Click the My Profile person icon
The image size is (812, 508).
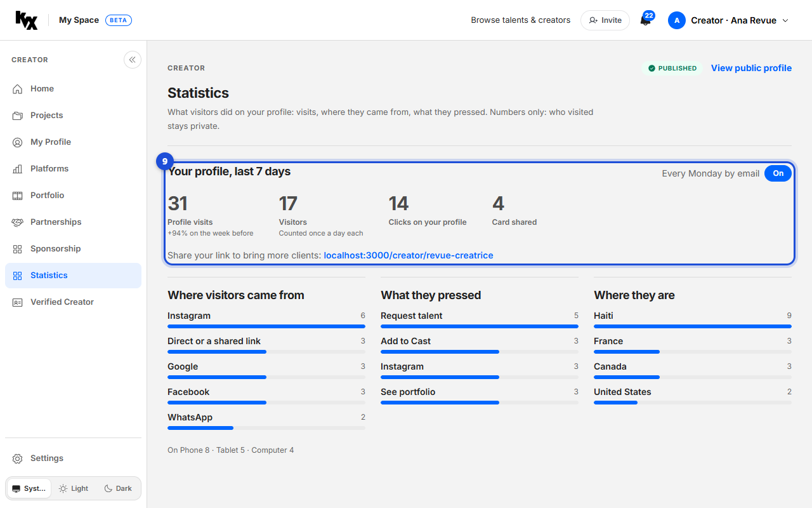click(18, 142)
